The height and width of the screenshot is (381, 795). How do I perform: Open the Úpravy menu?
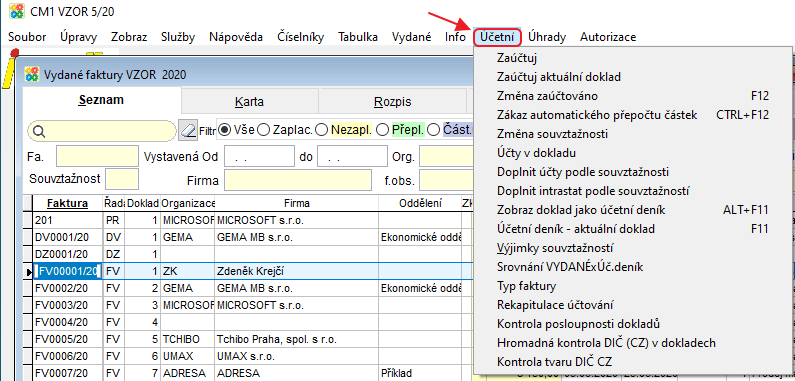79,37
